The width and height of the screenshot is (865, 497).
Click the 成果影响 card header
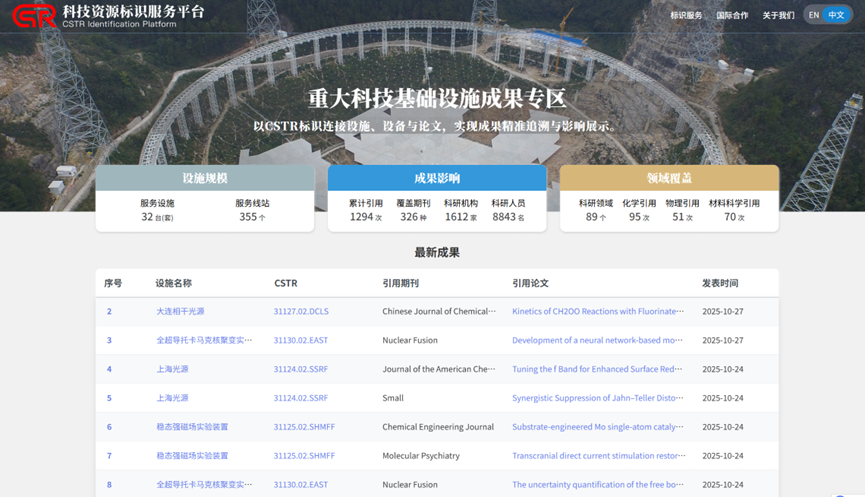(437, 178)
